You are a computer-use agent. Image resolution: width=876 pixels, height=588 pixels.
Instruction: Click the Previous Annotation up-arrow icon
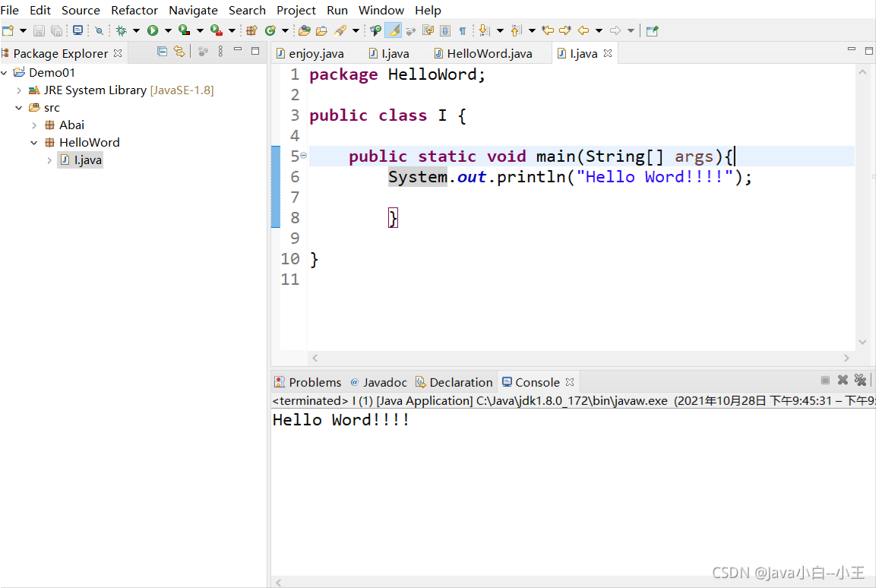(x=517, y=30)
